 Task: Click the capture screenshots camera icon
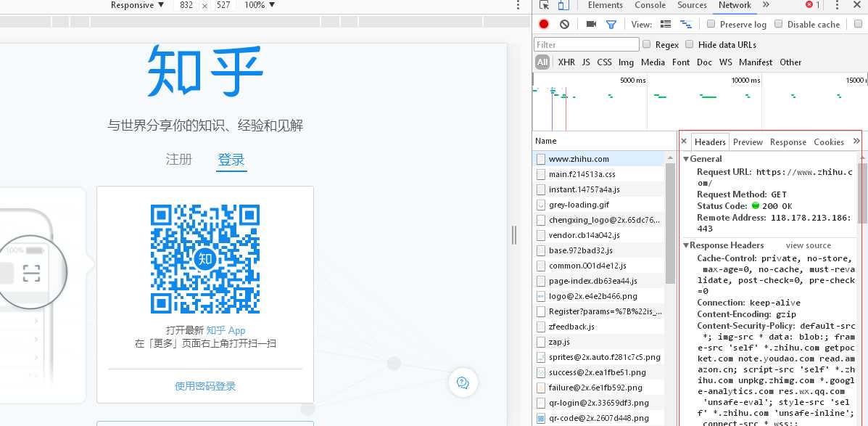pos(591,24)
